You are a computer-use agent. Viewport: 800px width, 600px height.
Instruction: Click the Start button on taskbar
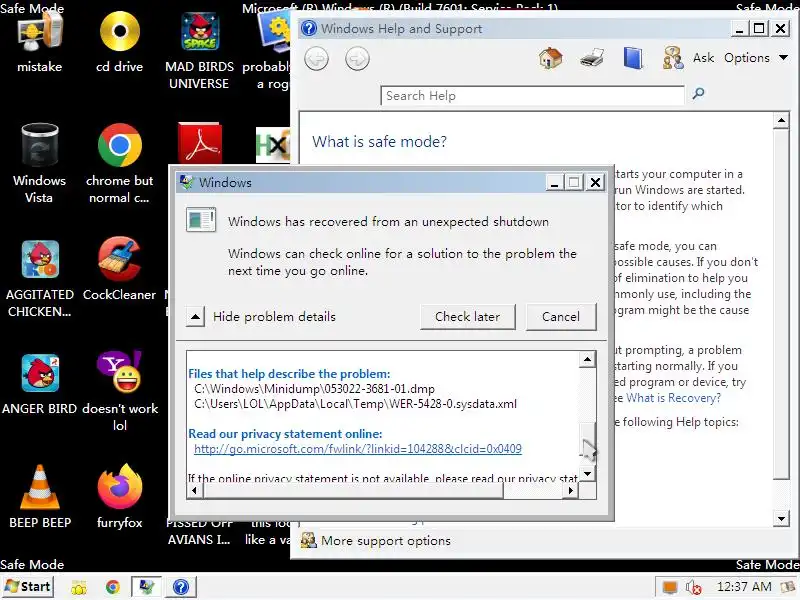point(28,587)
